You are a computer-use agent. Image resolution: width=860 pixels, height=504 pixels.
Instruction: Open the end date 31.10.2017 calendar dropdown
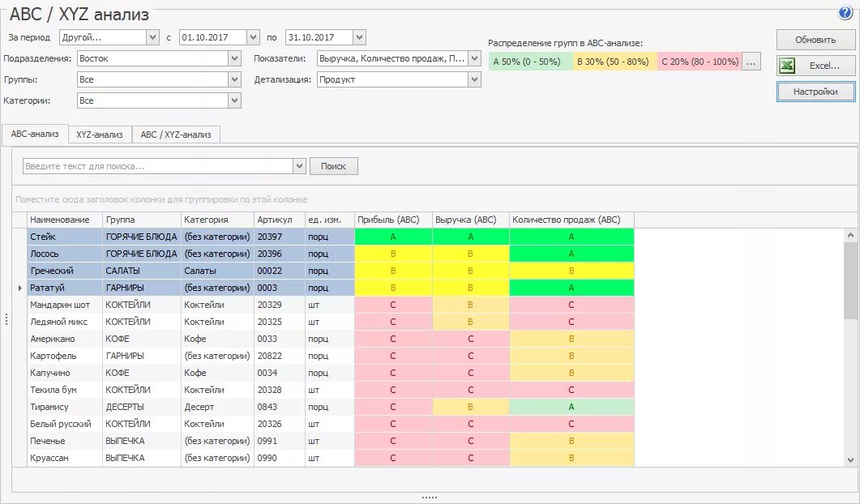pyautogui.click(x=359, y=37)
